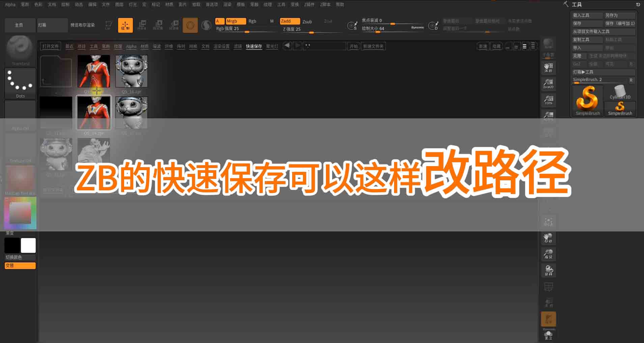Toggle the Zadd sculpt mode
Viewport: 644px width, 343px height.
pyautogui.click(x=289, y=21)
